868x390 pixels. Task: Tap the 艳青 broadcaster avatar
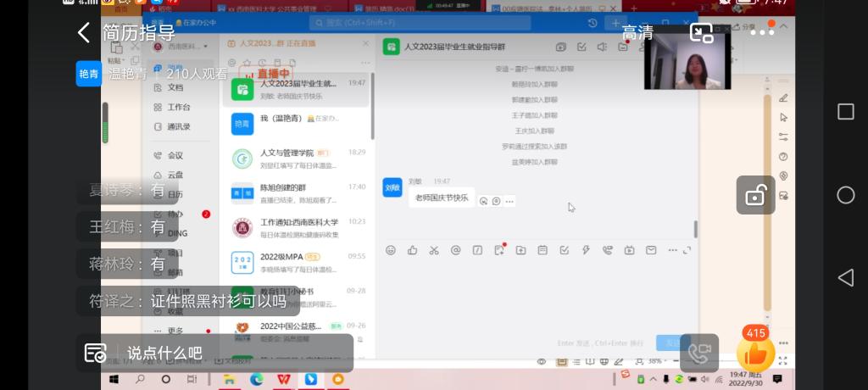tap(88, 74)
